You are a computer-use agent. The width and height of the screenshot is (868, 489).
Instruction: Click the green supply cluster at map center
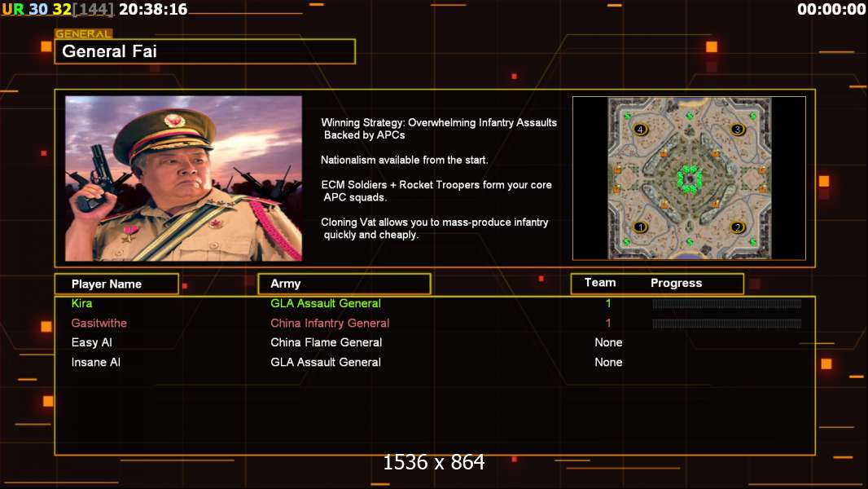tap(690, 178)
